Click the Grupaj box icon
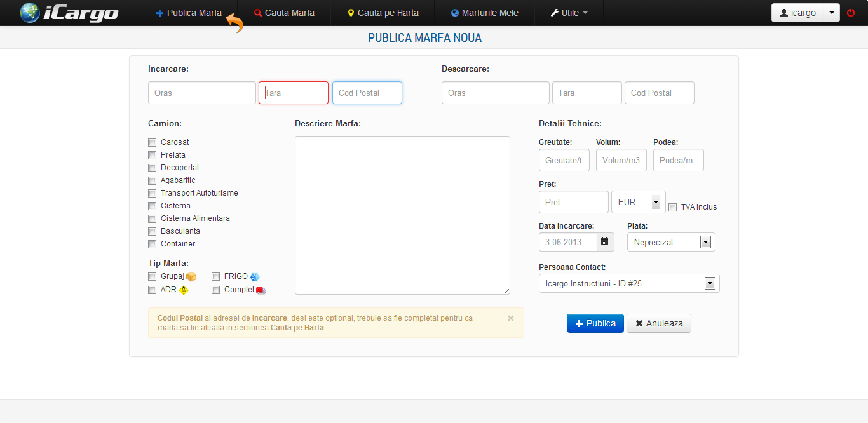The width and height of the screenshot is (868, 423). click(191, 277)
